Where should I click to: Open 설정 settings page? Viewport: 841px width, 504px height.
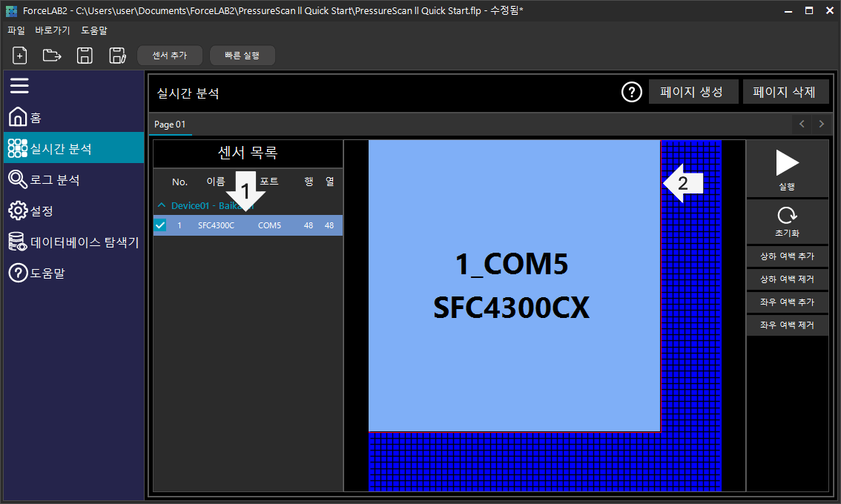click(x=74, y=210)
